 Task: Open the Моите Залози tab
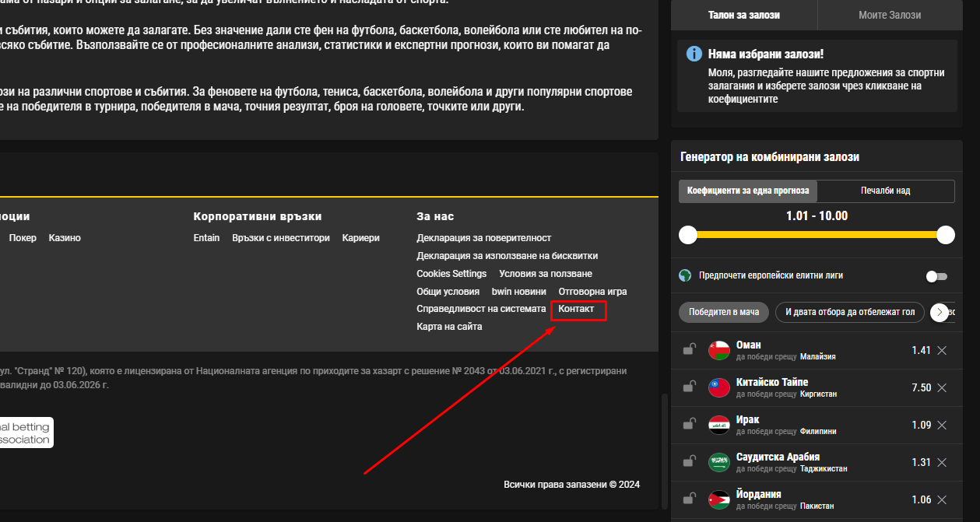(x=890, y=15)
